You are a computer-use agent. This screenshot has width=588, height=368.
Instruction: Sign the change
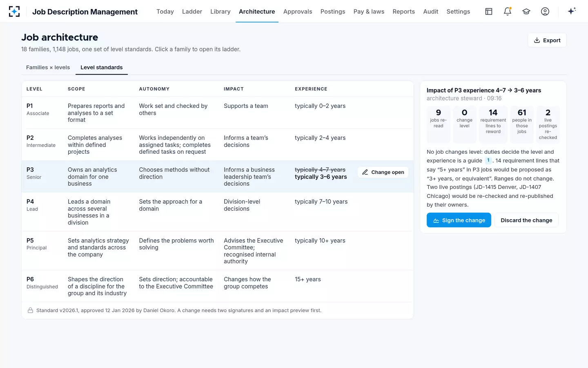tap(459, 220)
